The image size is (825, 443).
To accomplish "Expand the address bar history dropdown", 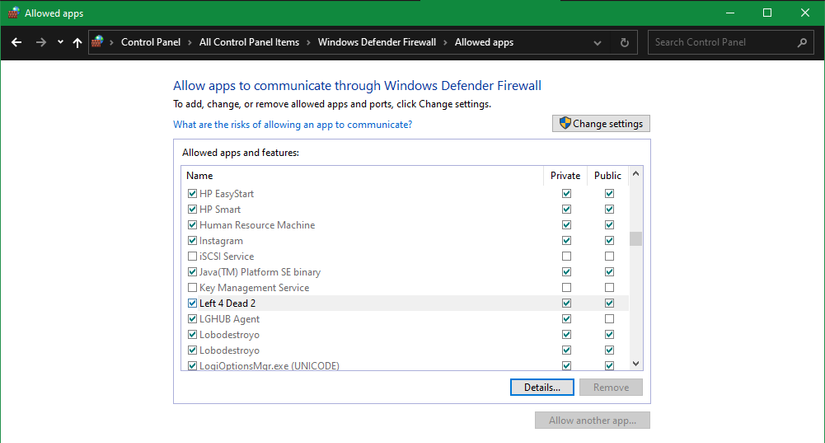I will click(x=597, y=43).
